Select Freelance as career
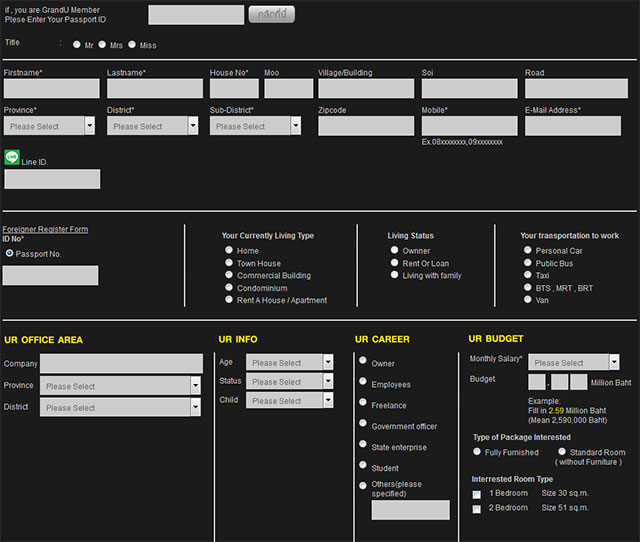640x542 pixels. click(363, 403)
